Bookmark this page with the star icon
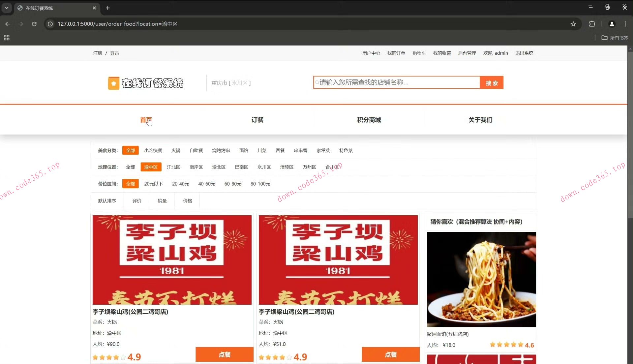The height and width of the screenshot is (364, 633). [x=573, y=24]
